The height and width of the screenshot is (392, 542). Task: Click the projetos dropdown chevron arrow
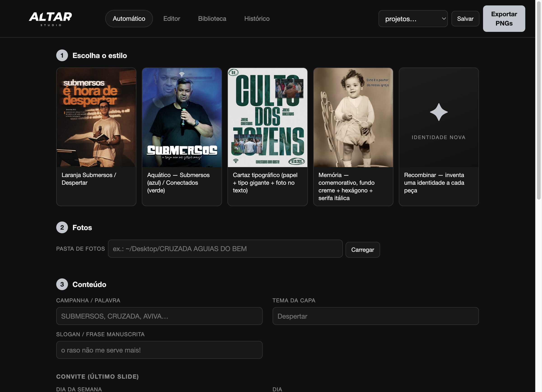click(444, 19)
